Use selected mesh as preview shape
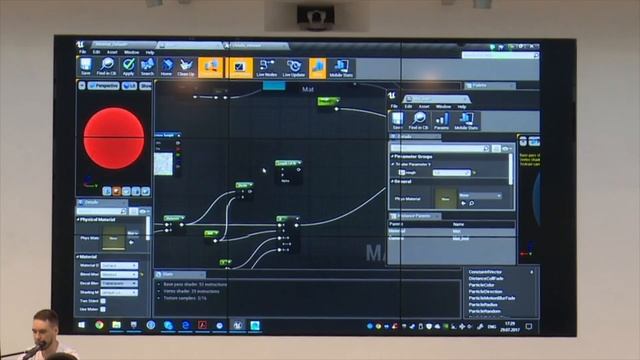The width and height of the screenshot is (640, 360). pyautogui.click(x=145, y=191)
